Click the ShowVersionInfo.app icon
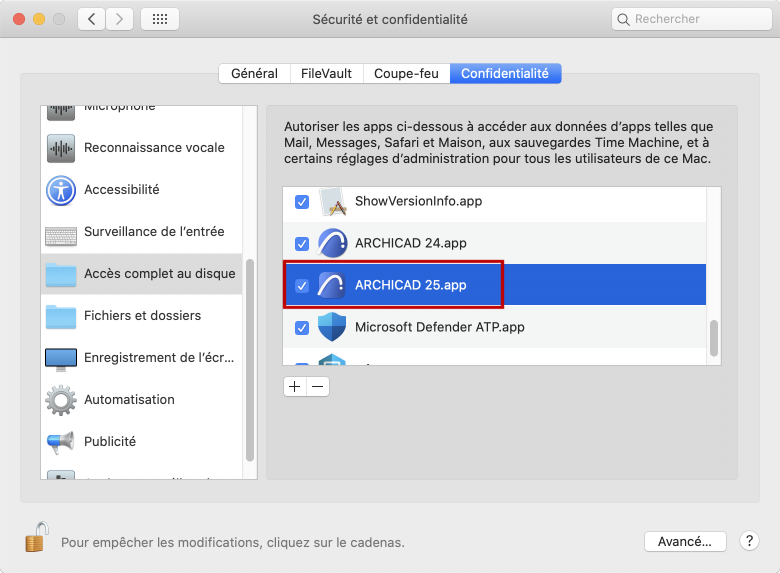This screenshot has height=573, width=780. [332, 202]
